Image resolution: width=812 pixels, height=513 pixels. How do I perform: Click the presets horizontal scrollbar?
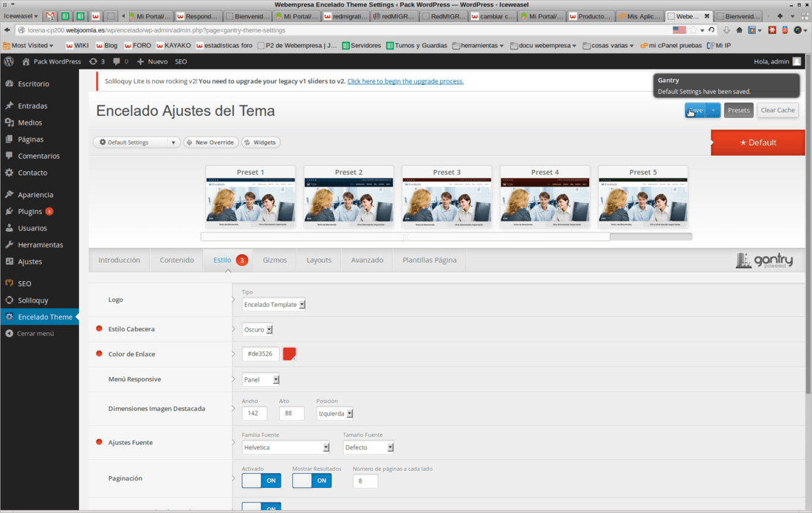tap(405, 236)
